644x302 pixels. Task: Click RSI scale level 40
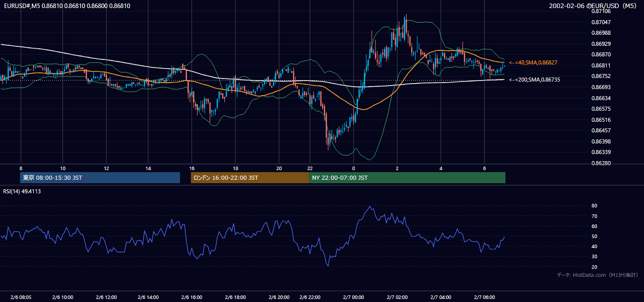(x=594, y=246)
